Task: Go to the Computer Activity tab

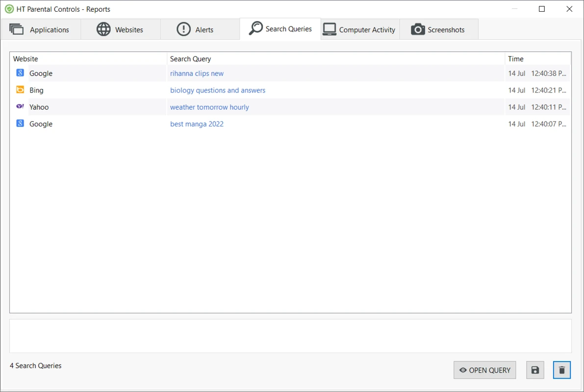Action: coord(360,29)
